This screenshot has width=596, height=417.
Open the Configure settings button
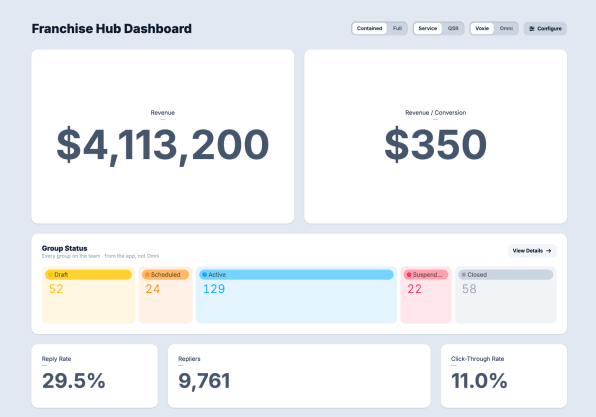pyautogui.click(x=545, y=29)
